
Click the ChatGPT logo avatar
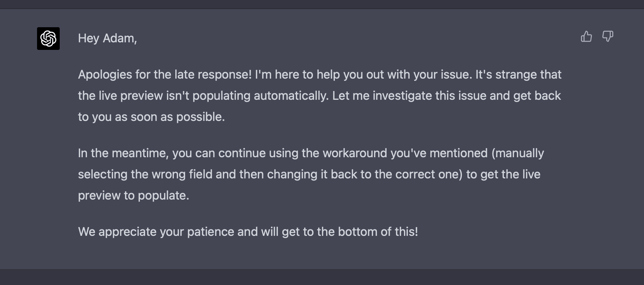(48, 39)
